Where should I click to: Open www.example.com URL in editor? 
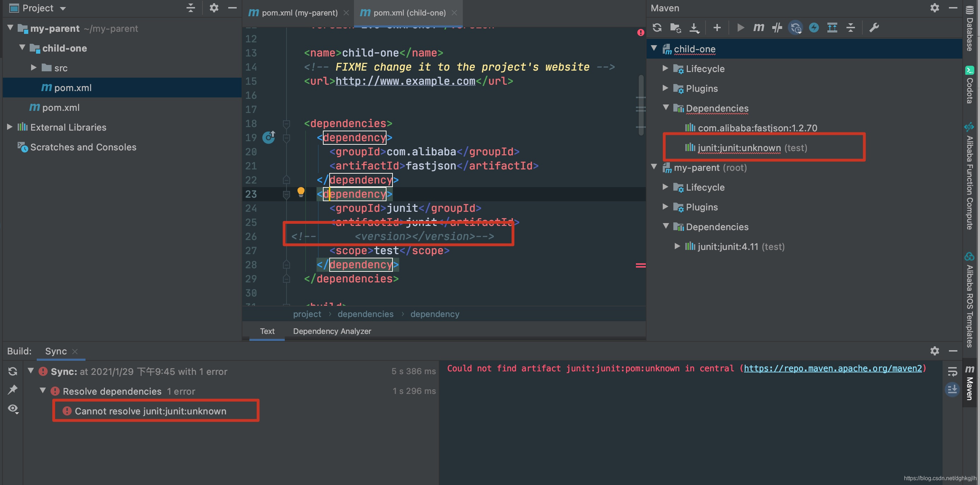405,81
